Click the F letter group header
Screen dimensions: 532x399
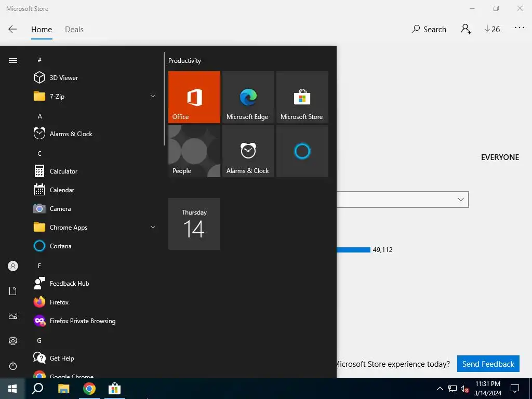point(39,265)
